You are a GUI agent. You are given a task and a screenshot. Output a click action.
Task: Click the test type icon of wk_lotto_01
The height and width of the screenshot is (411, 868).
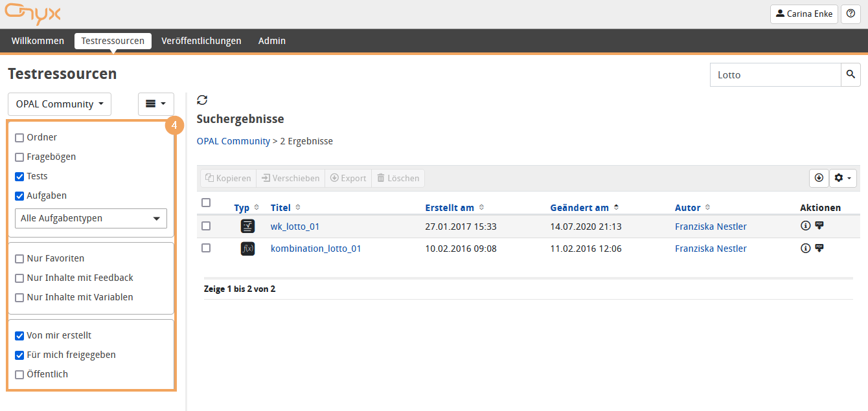point(247,227)
